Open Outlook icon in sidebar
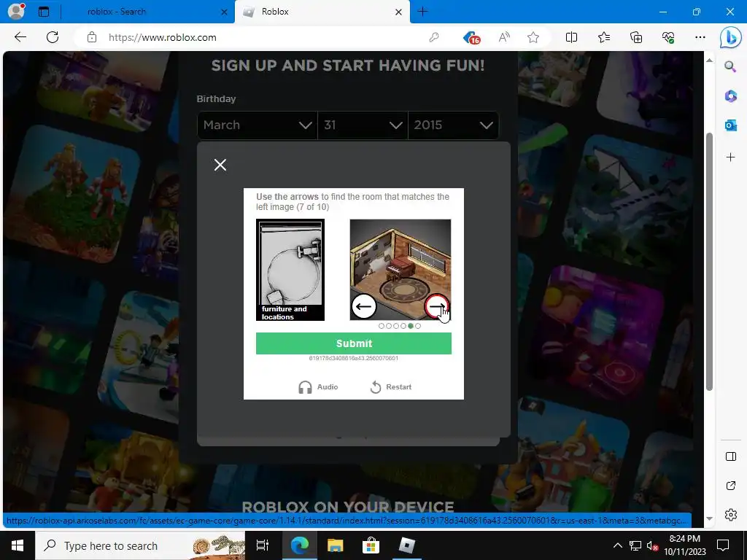This screenshot has width=747, height=560. (730, 125)
